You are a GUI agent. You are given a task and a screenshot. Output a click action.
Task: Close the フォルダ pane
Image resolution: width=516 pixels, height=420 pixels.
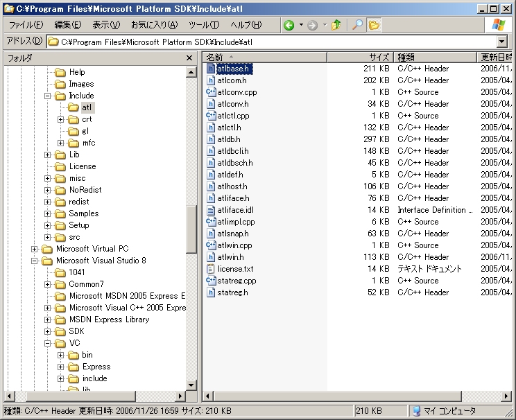click(x=189, y=58)
